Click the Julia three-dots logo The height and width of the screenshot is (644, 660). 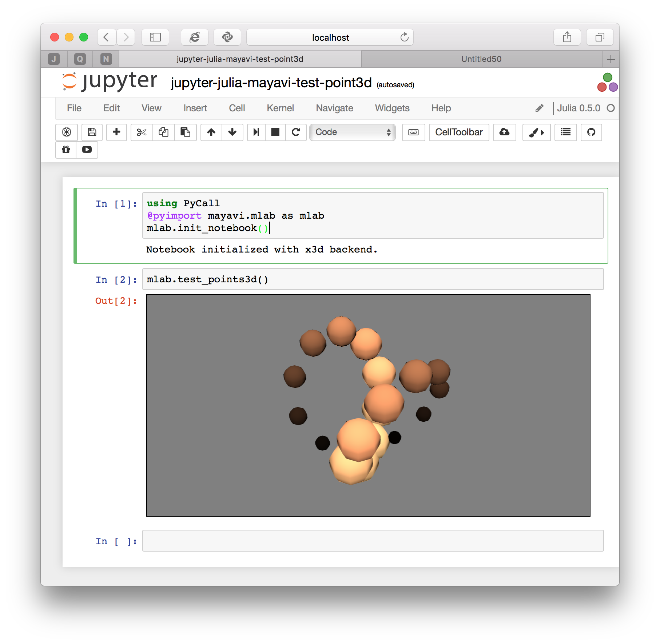pyautogui.click(x=607, y=83)
